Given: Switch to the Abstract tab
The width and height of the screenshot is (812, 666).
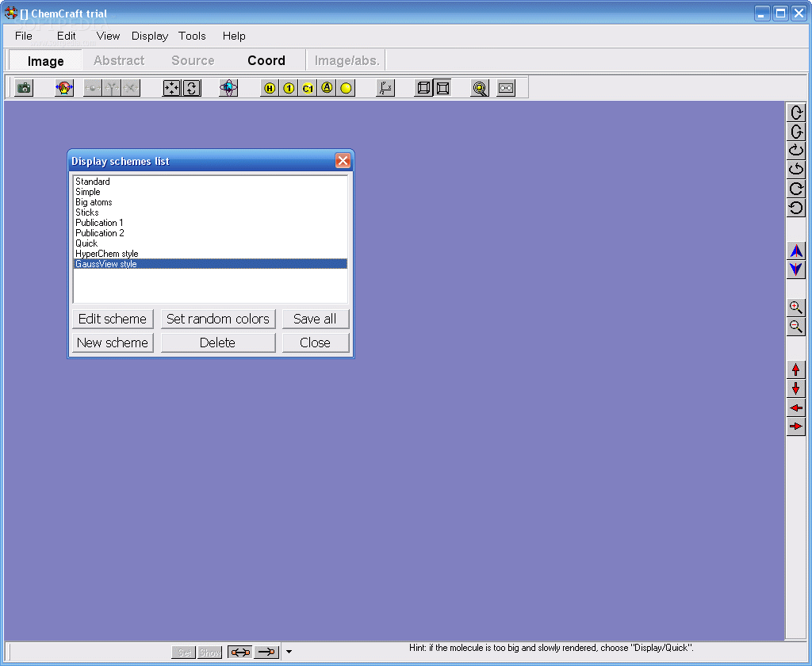Looking at the screenshot, I should [x=119, y=60].
